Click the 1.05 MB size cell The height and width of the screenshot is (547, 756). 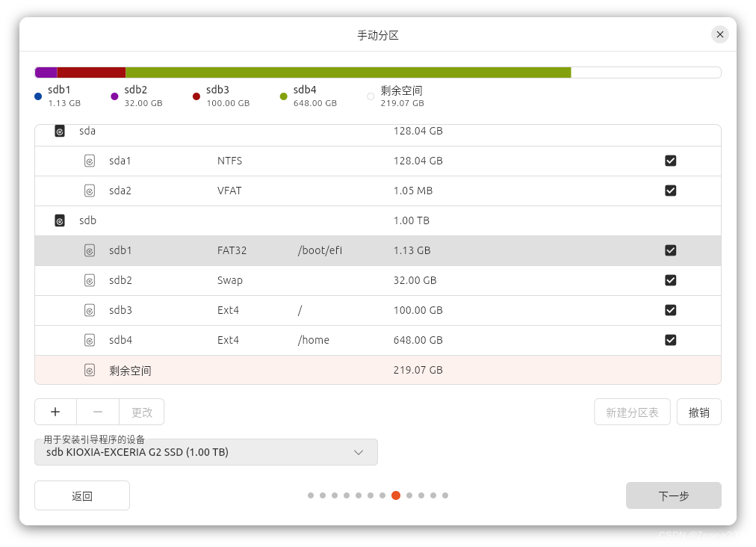pyautogui.click(x=413, y=191)
